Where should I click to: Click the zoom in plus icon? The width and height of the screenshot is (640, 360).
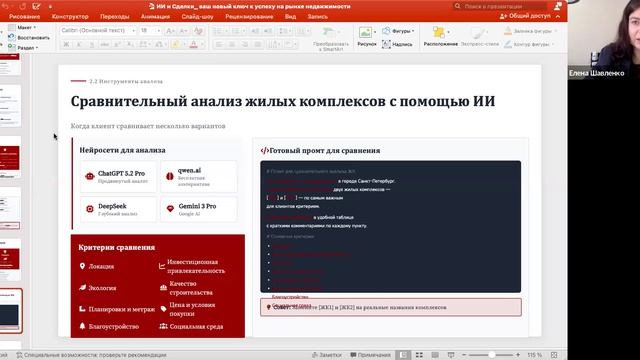pyautogui.click(x=518, y=355)
